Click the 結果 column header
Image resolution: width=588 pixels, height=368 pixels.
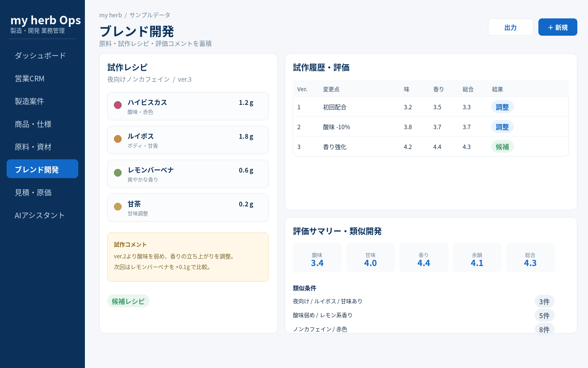[x=498, y=89]
